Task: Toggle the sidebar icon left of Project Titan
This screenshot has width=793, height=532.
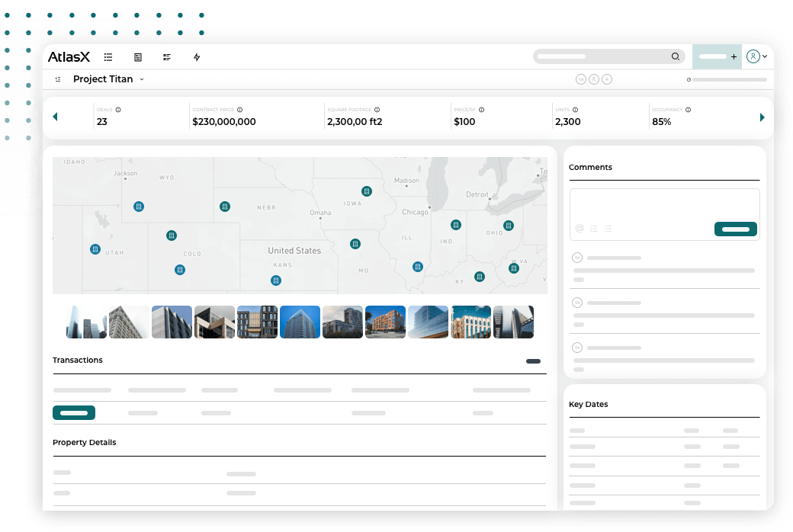Action: point(57,79)
